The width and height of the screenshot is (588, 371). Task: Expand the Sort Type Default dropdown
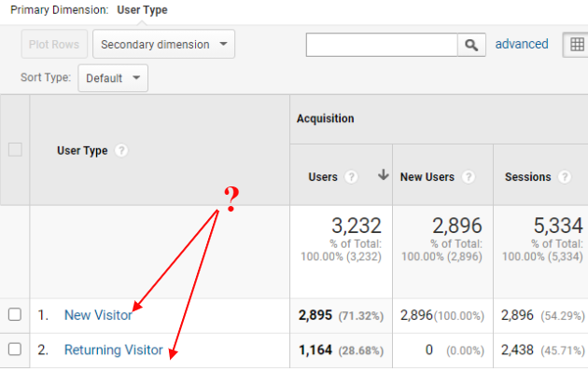(113, 78)
